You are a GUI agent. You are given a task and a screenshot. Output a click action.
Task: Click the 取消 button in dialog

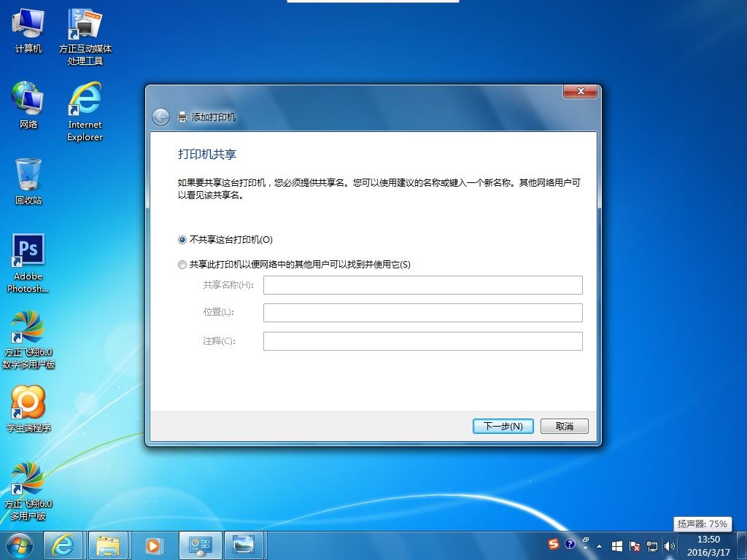point(565,426)
